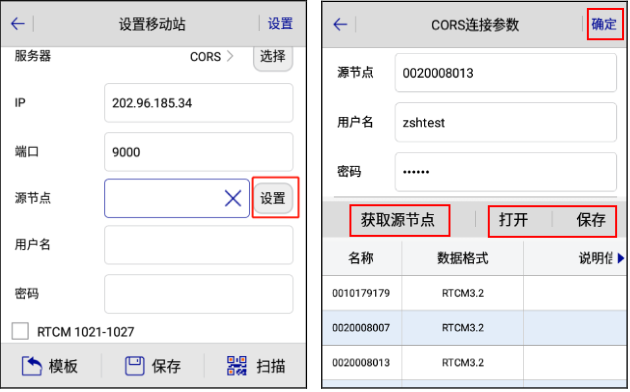
Task: Tap 扫描 QR code scan button
Action: point(256,366)
